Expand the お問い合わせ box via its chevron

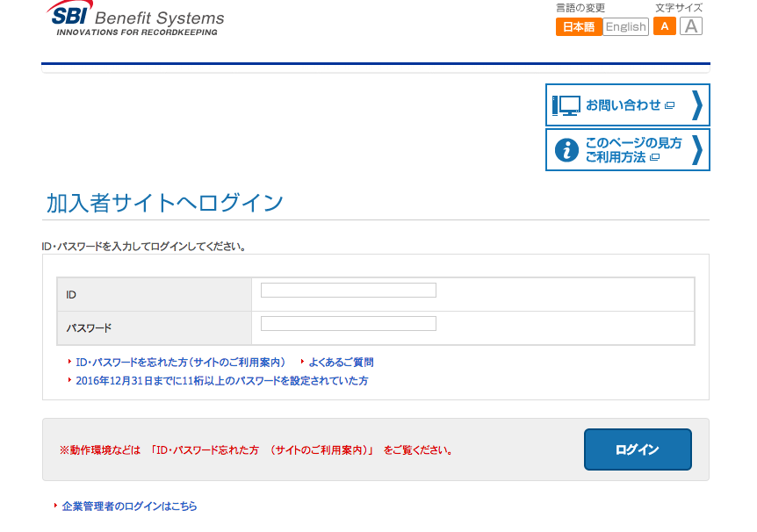tap(696, 104)
